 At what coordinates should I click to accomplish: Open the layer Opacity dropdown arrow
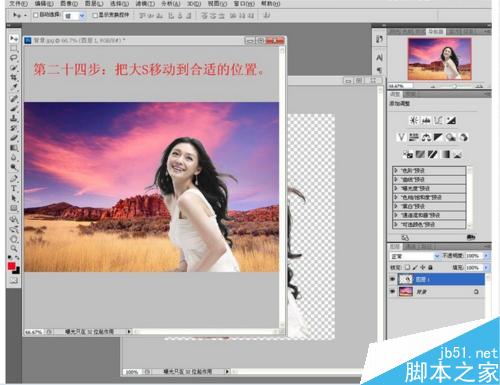point(486,256)
